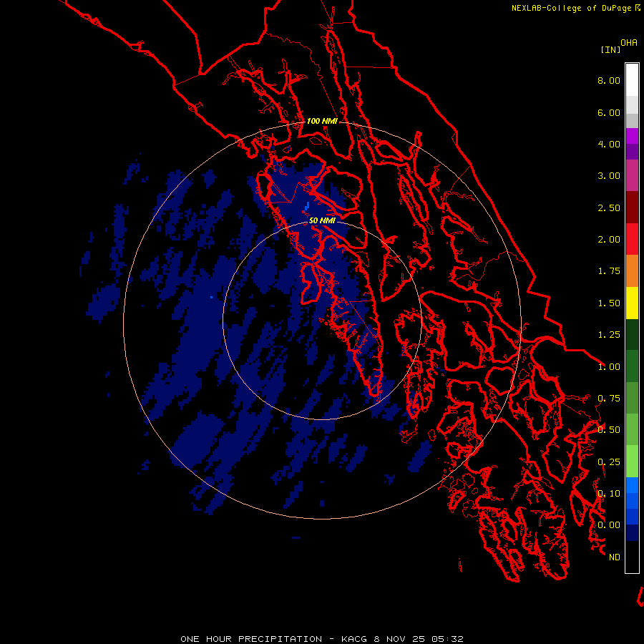Click the OHA product label
The image size is (644, 644).
[x=629, y=43]
